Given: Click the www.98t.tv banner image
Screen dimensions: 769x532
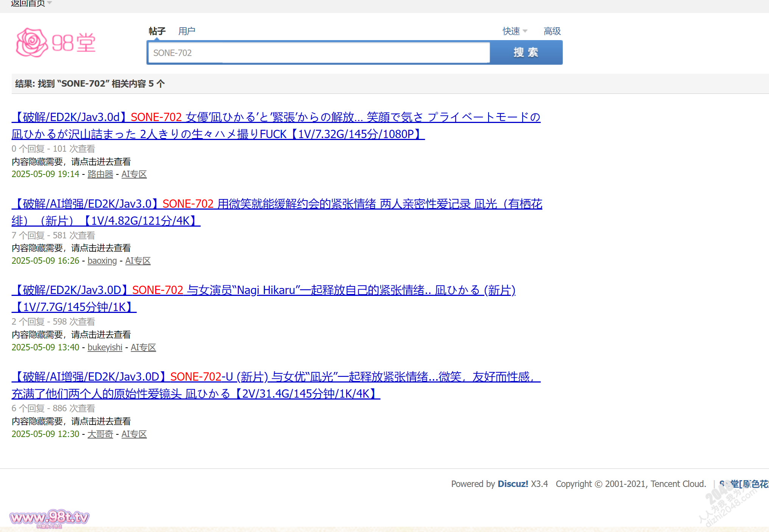Looking at the screenshot, I should [49, 518].
